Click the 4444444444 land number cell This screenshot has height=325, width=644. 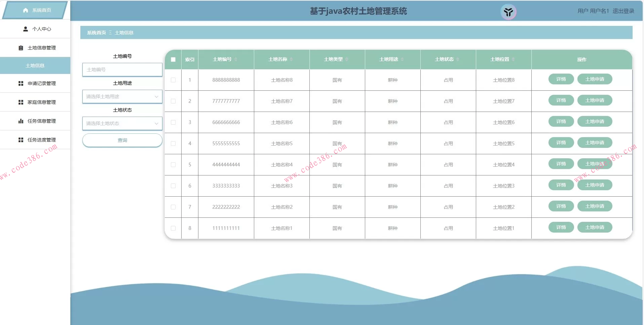pos(226,165)
